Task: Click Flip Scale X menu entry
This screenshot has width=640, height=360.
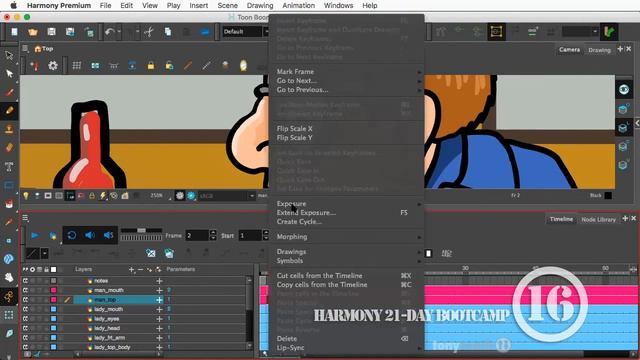Action: click(348, 129)
